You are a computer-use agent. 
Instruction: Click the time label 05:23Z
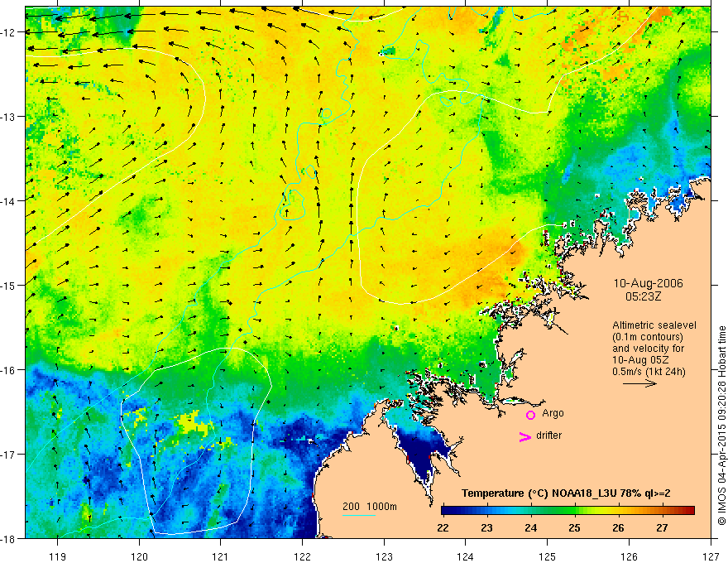coord(643,296)
